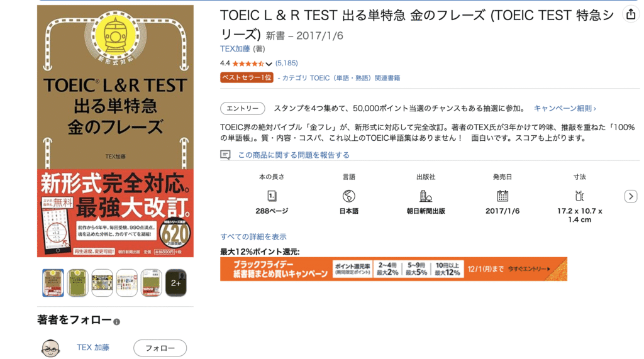
Task: Click the language globe icon
Action: (x=348, y=196)
